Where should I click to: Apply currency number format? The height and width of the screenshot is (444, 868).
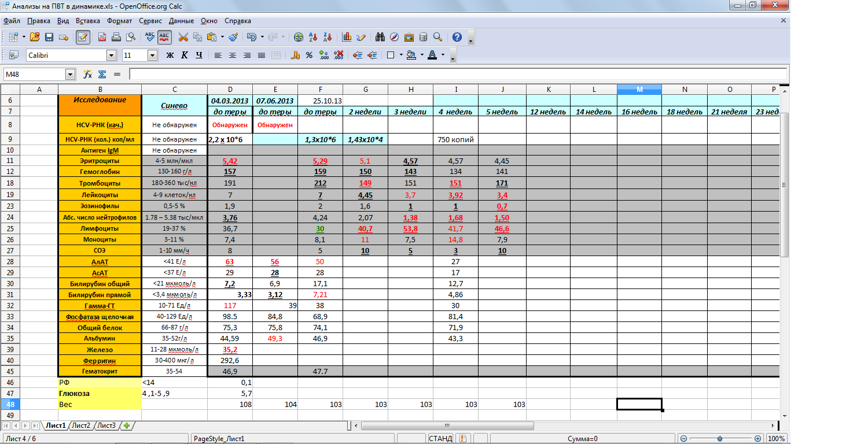tap(295, 55)
